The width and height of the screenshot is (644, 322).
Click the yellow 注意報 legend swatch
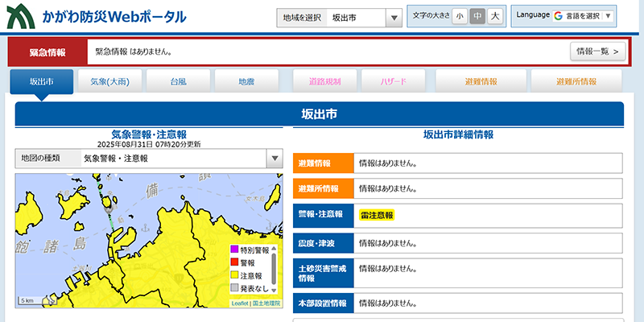point(234,275)
